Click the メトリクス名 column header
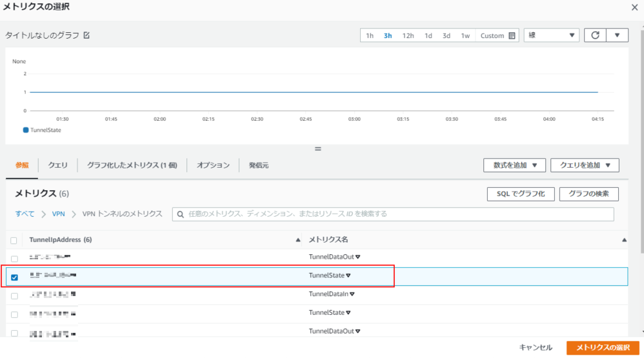This screenshot has height=358, width=644. [328, 240]
